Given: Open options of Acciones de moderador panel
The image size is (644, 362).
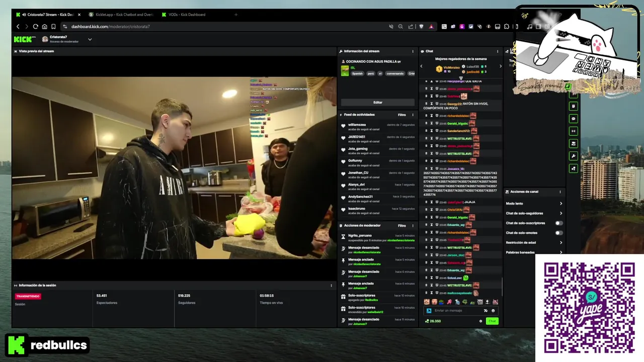Looking at the screenshot, I should click(x=413, y=226).
